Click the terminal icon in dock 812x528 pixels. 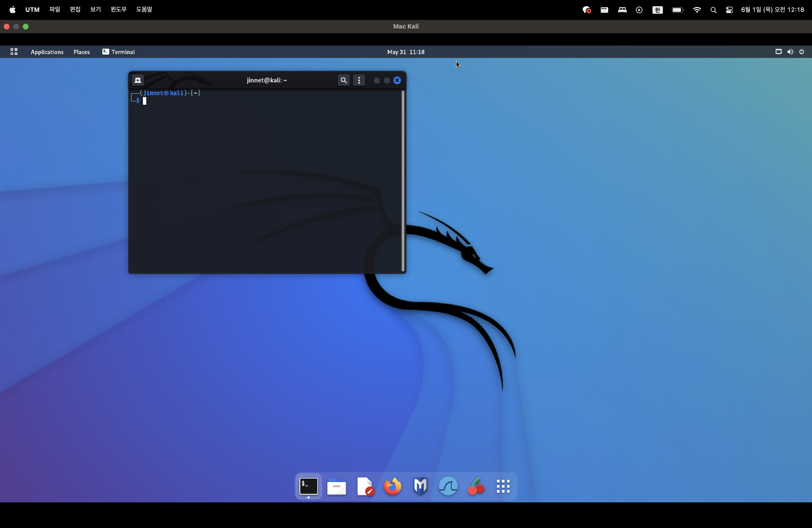308,486
